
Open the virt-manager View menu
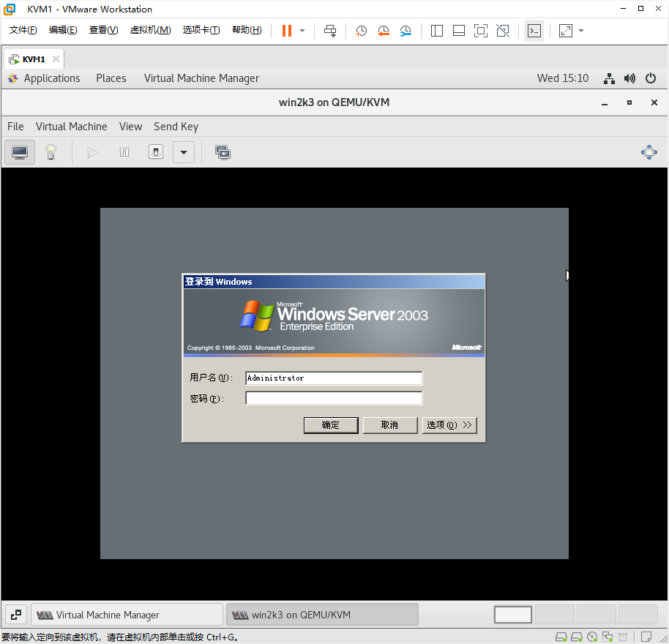tap(130, 127)
